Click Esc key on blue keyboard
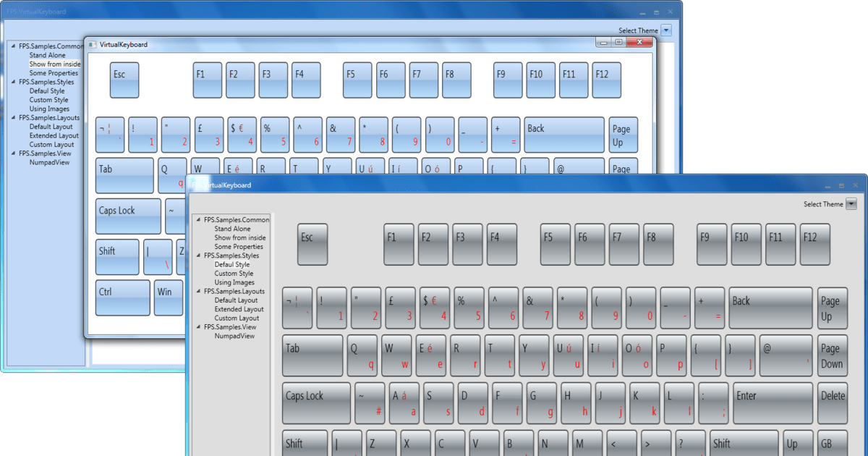 (124, 80)
